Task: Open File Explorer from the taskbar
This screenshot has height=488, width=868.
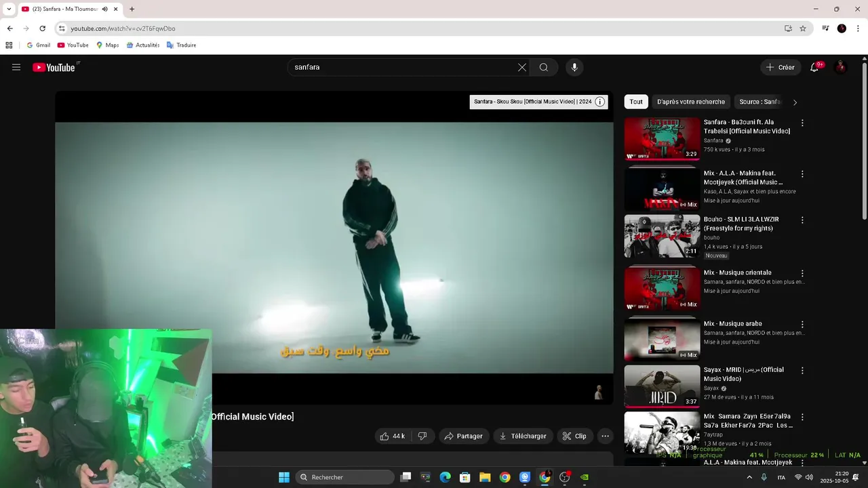Action: pyautogui.click(x=485, y=477)
